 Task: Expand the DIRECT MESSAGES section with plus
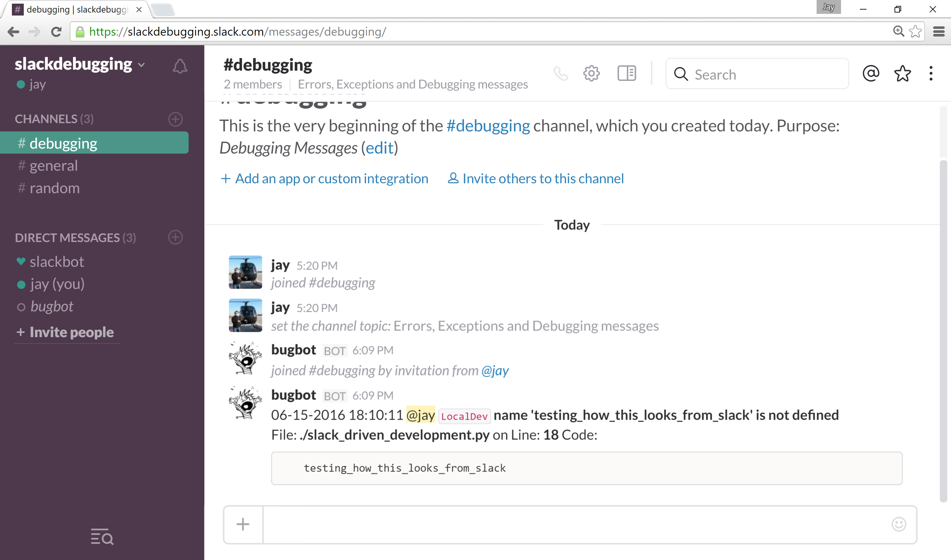tap(176, 237)
